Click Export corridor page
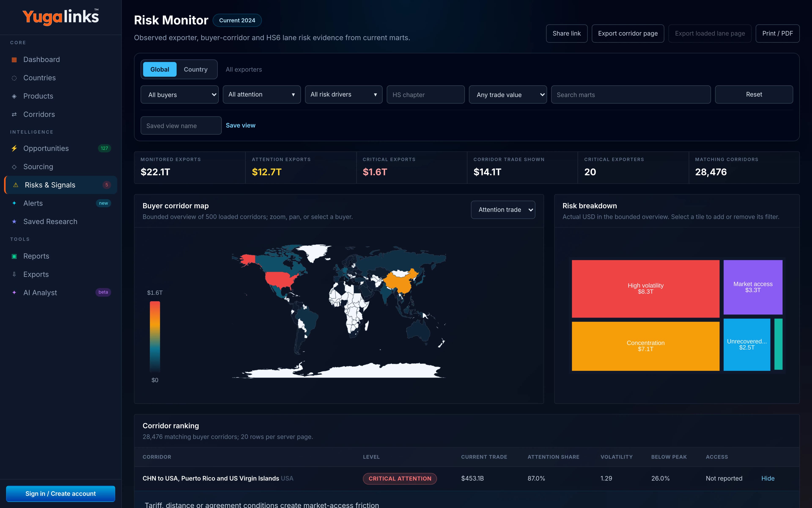This screenshot has height=508, width=812. tap(628, 34)
